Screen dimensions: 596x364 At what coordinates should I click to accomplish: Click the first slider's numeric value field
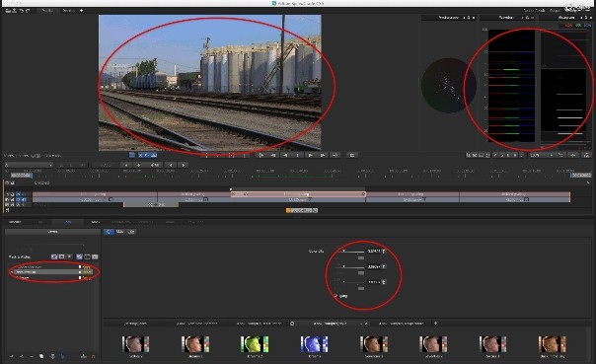coord(374,252)
